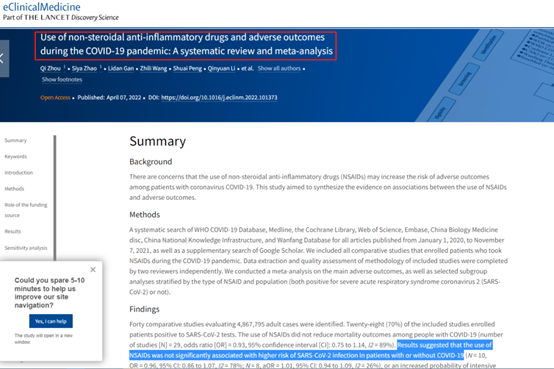Open author Siya Zhao's profile

point(84,69)
